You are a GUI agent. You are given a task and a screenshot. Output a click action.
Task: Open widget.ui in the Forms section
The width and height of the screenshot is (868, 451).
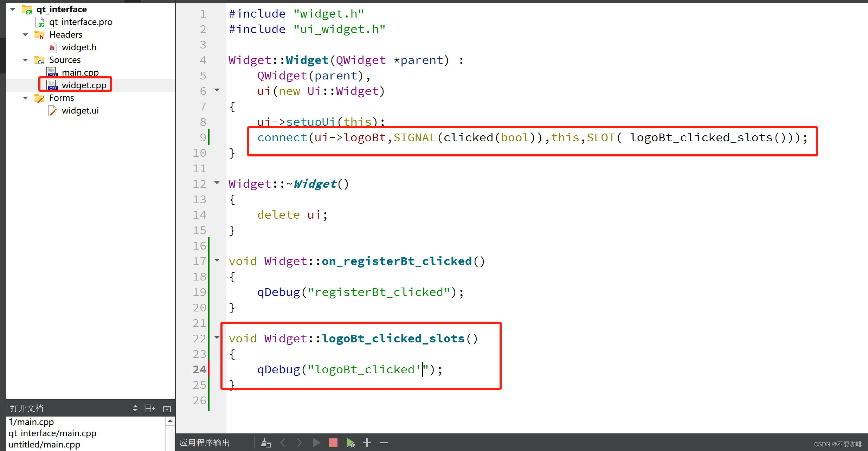pyautogui.click(x=79, y=111)
